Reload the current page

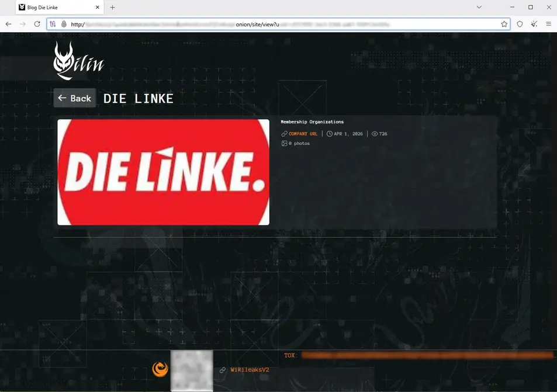(x=37, y=24)
